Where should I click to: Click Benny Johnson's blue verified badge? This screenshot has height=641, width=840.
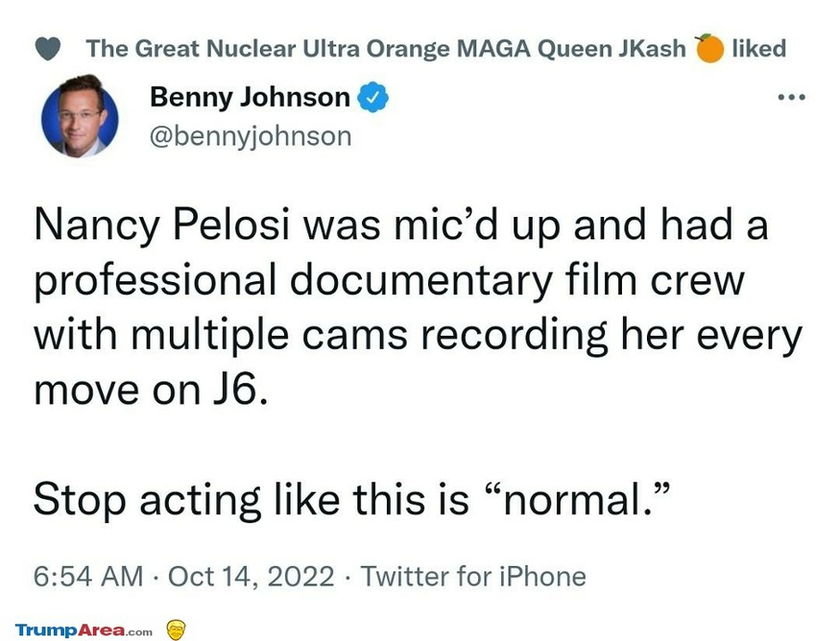(372, 98)
